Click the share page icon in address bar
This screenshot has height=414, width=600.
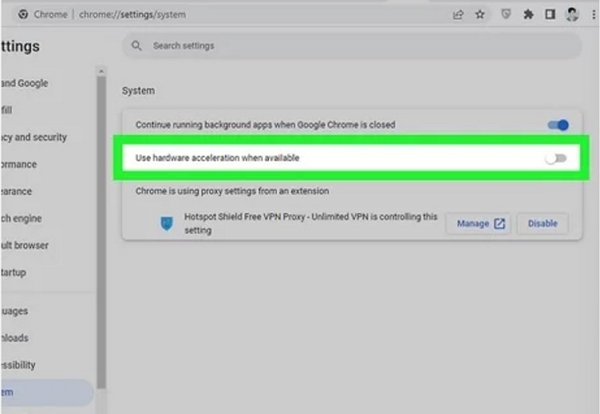click(x=458, y=15)
